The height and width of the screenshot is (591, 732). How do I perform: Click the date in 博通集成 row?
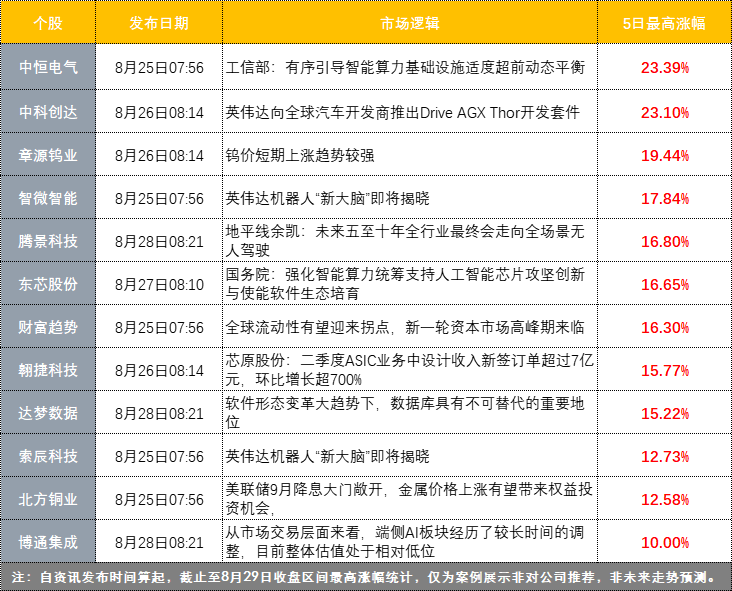pyautogui.click(x=159, y=542)
